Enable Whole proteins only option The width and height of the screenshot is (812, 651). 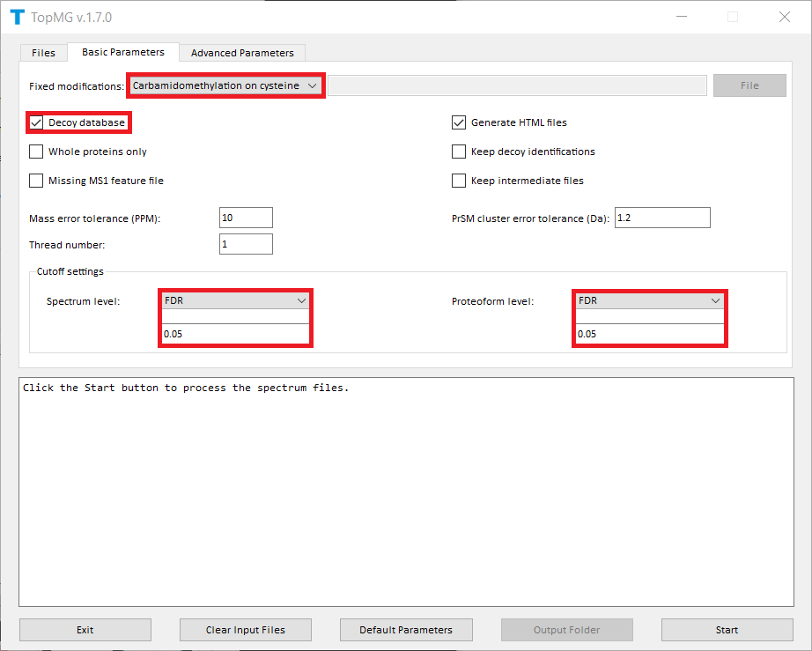click(x=36, y=152)
